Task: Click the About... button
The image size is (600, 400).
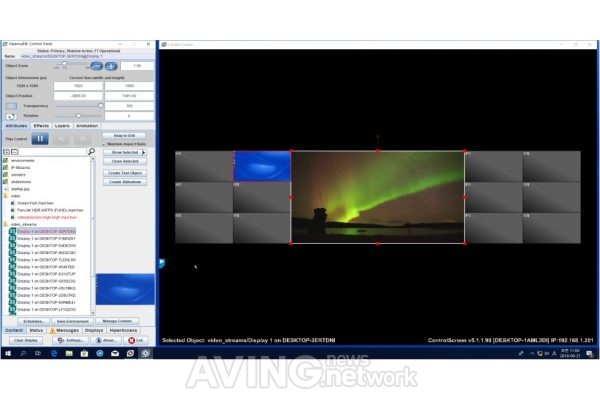Action: tap(106, 340)
